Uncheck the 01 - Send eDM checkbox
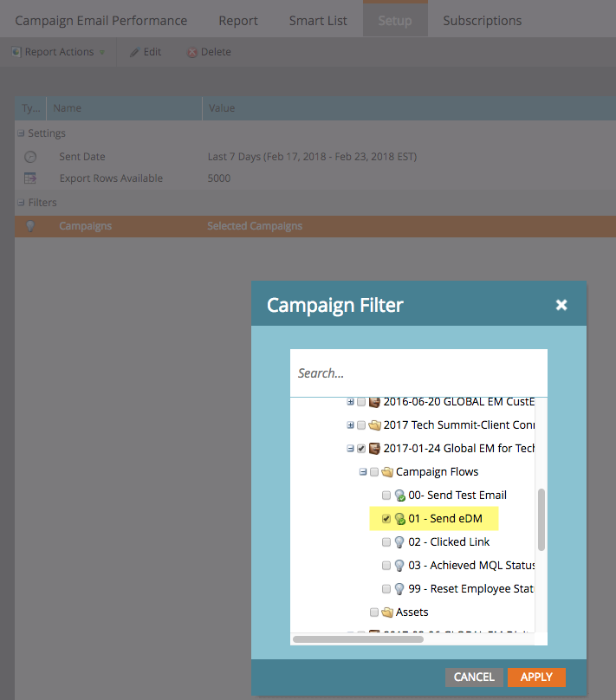This screenshot has height=700, width=616. click(386, 519)
